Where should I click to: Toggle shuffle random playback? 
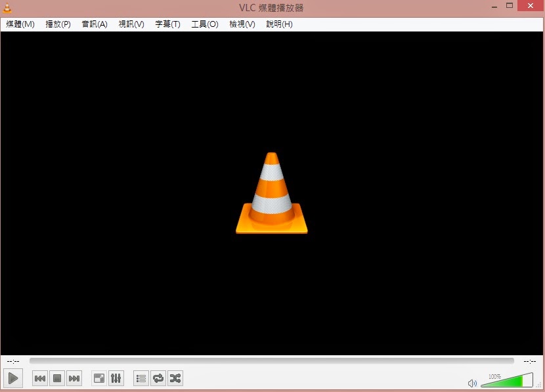[175, 378]
